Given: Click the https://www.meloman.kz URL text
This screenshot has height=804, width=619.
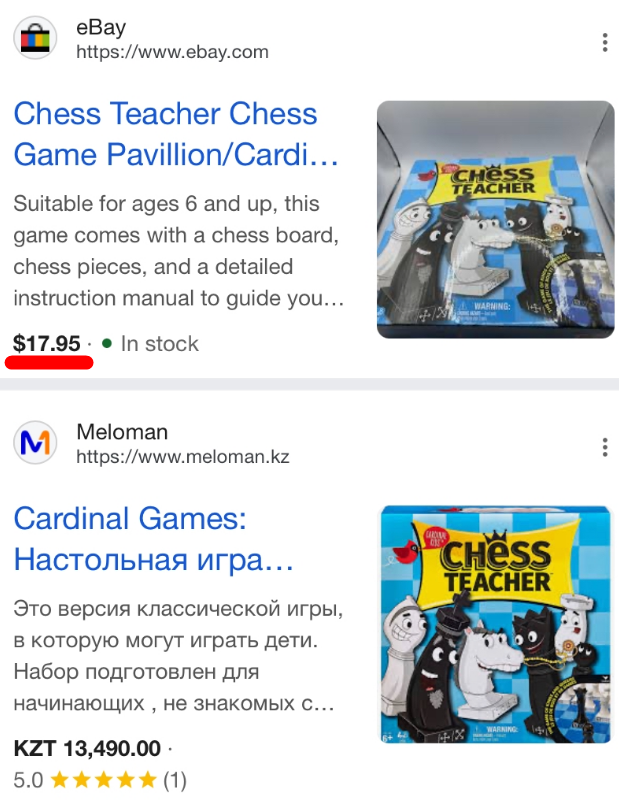Looking at the screenshot, I should coord(183,456).
